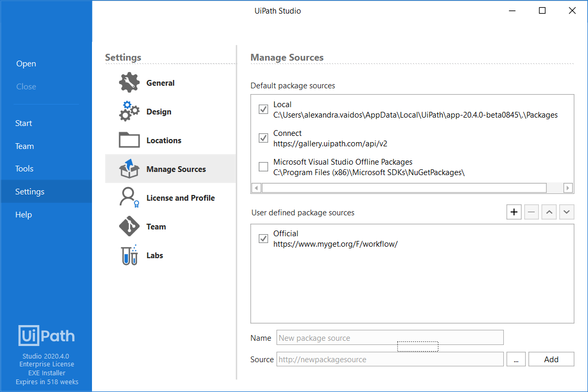Click Start in the blue sidebar
Viewport: 588px width, 392px height.
[x=23, y=123]
